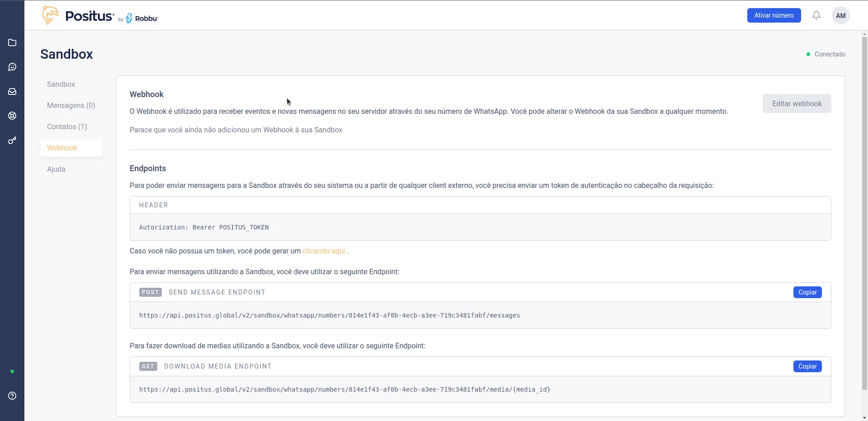Open the inbox tray sidebar icon

click(12, 91)
